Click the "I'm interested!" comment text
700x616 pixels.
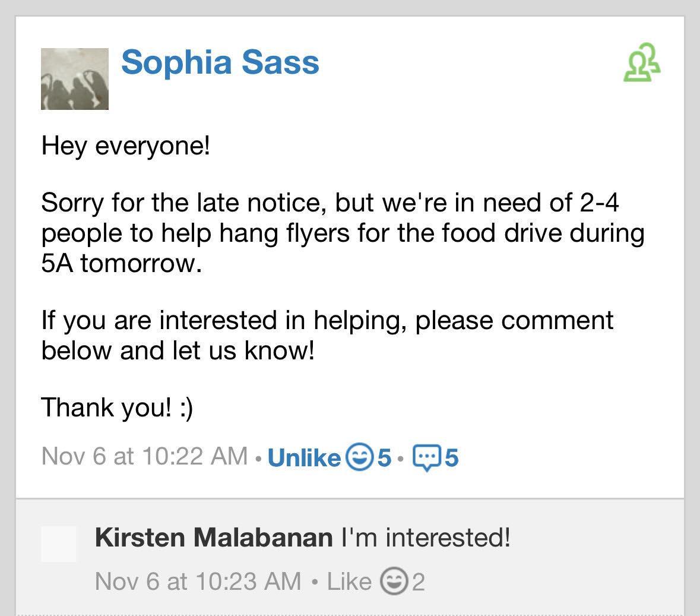click(425, 538)
